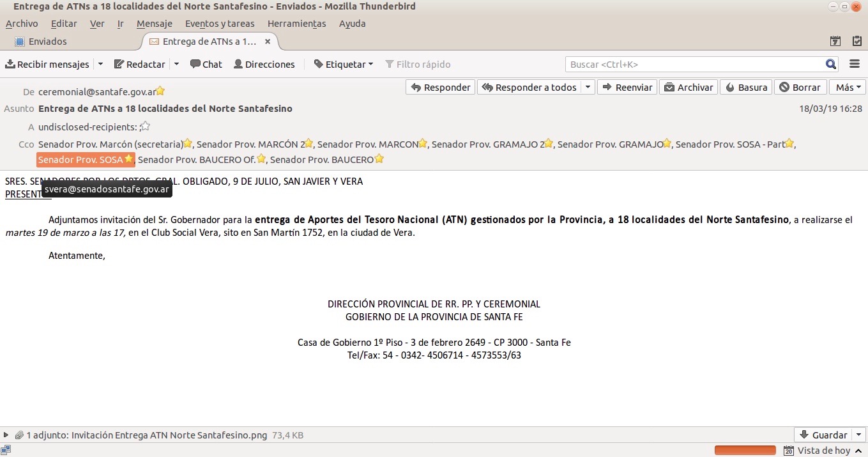
Task: Click the Recibir mensajes download icon
Action: pyautogui.click(x=10, y=65)
